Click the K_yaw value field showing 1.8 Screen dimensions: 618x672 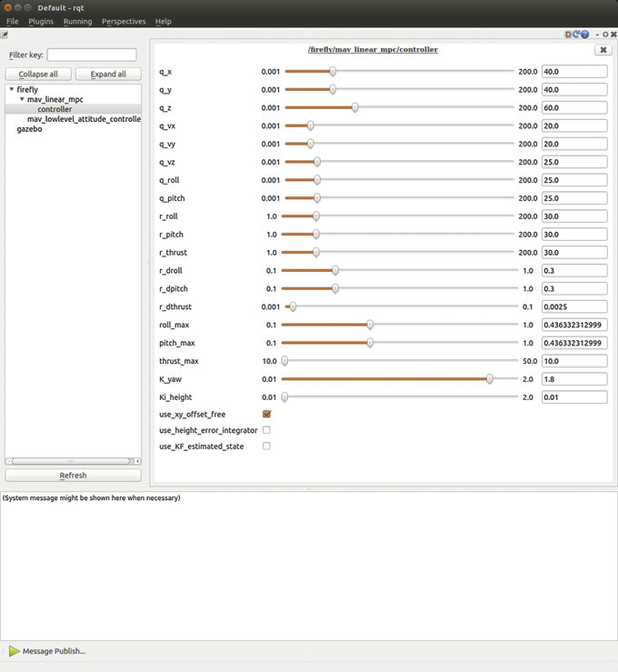(x=574, y=379)
